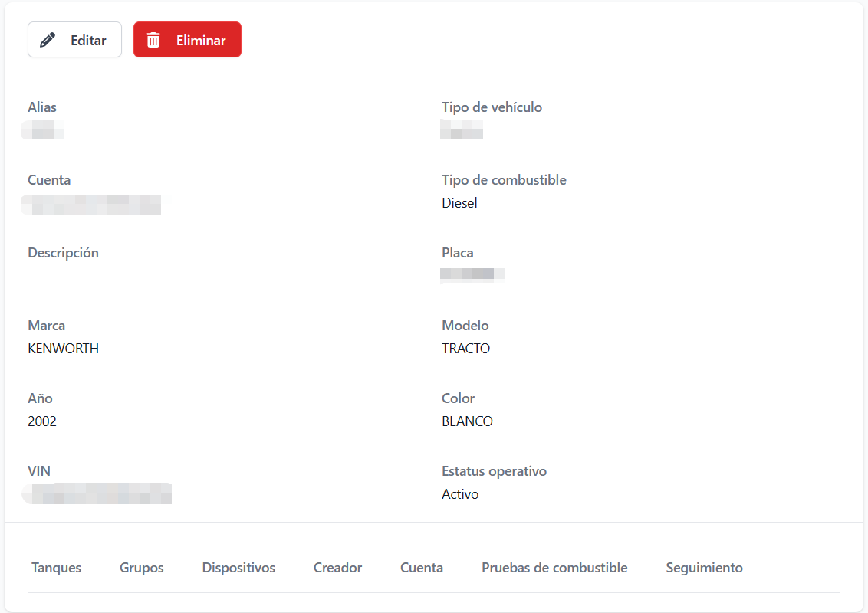
Task: Select the Dispositivos tab
Action: click(238, 567)
